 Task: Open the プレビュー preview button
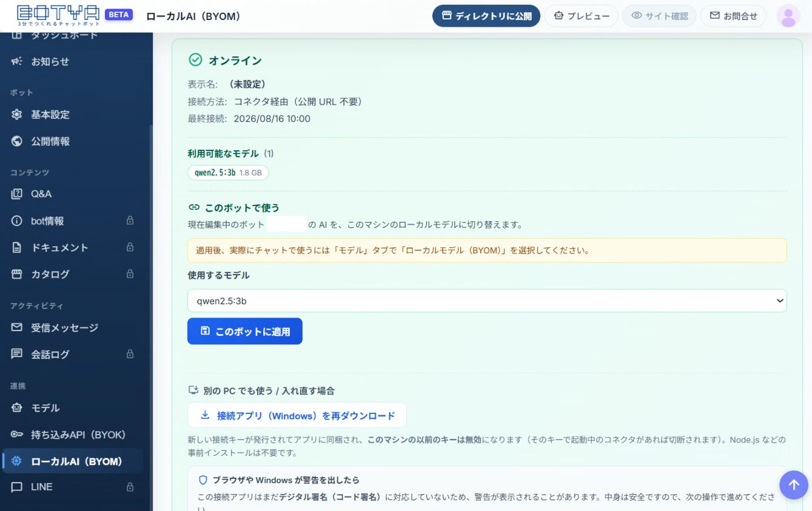click(x=581, y=16)
